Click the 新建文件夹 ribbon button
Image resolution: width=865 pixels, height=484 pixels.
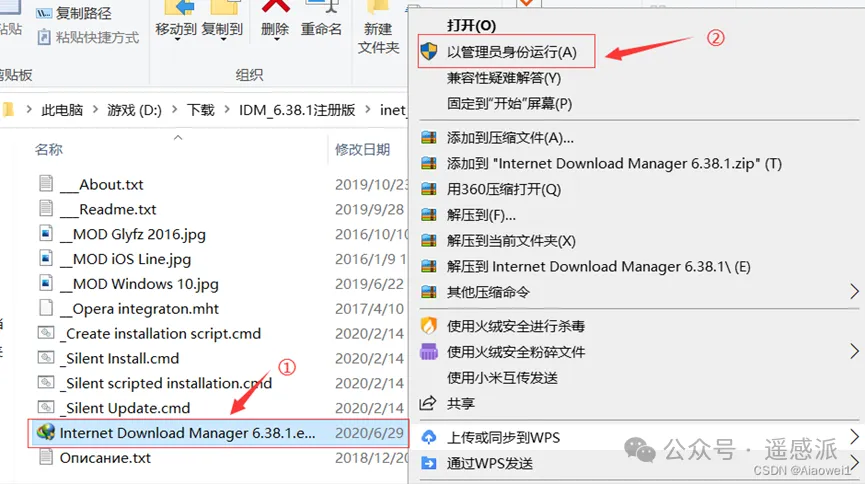tap(378, 28)
